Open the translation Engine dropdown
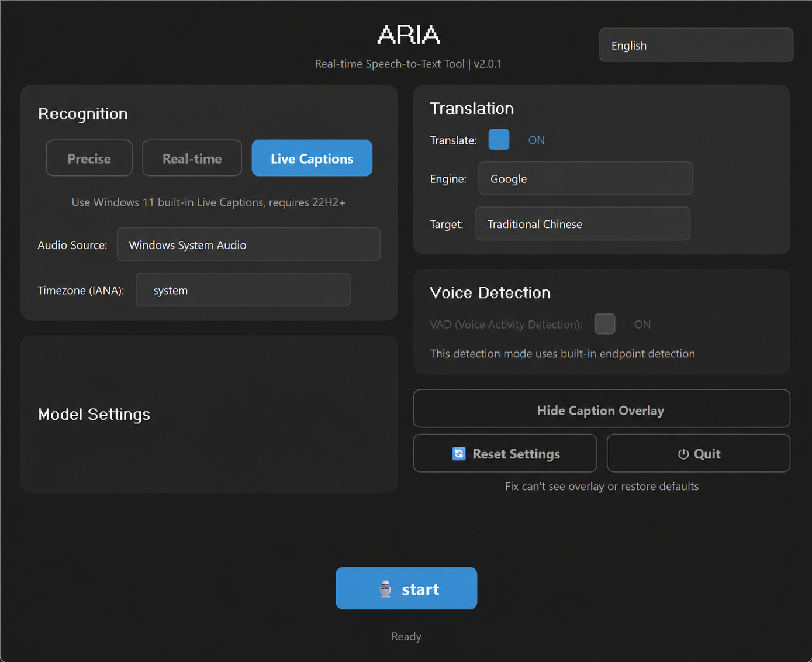This screenshot has width=812, height=662. pos(585,178)
